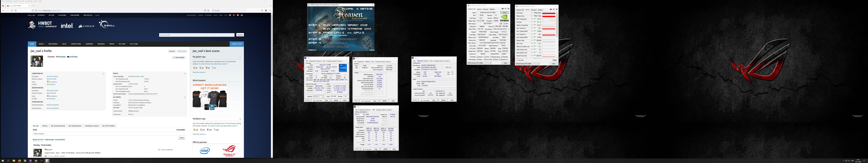The width and height of the screenshot is (868, 163).
Task: Open the Firefox hamburger application menu
Action: coord(270,10)
